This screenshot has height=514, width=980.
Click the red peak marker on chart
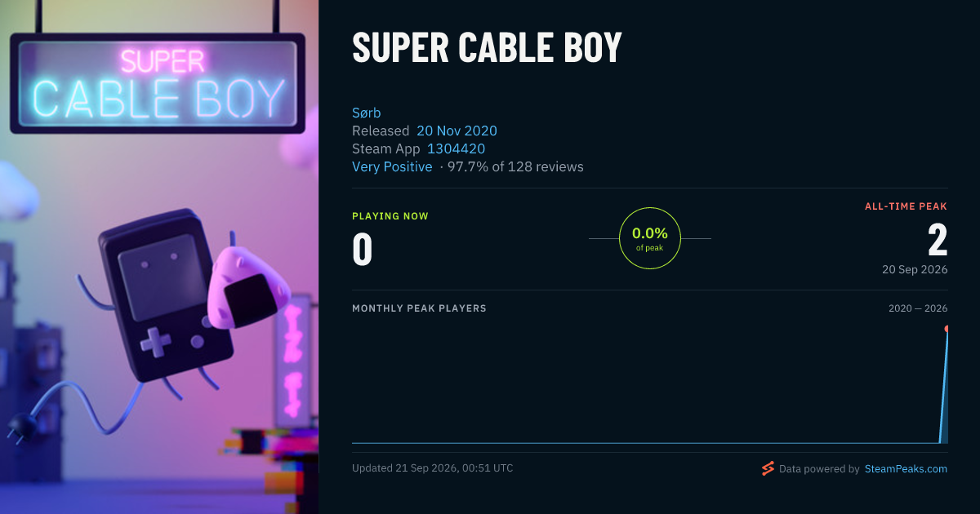(x=947, y=329)
